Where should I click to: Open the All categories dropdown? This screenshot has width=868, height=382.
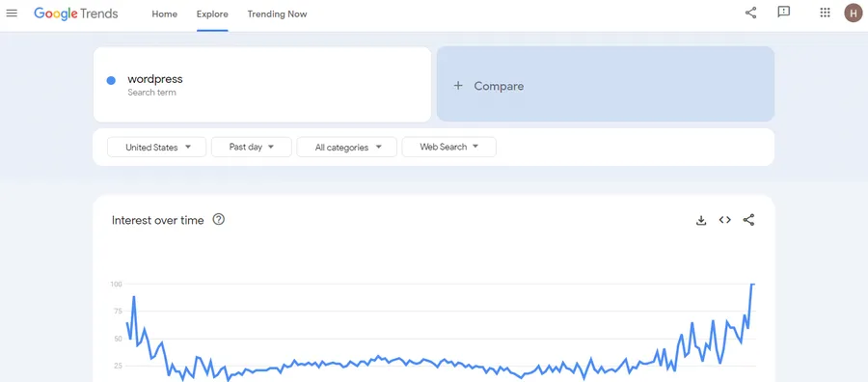point(347,148)
